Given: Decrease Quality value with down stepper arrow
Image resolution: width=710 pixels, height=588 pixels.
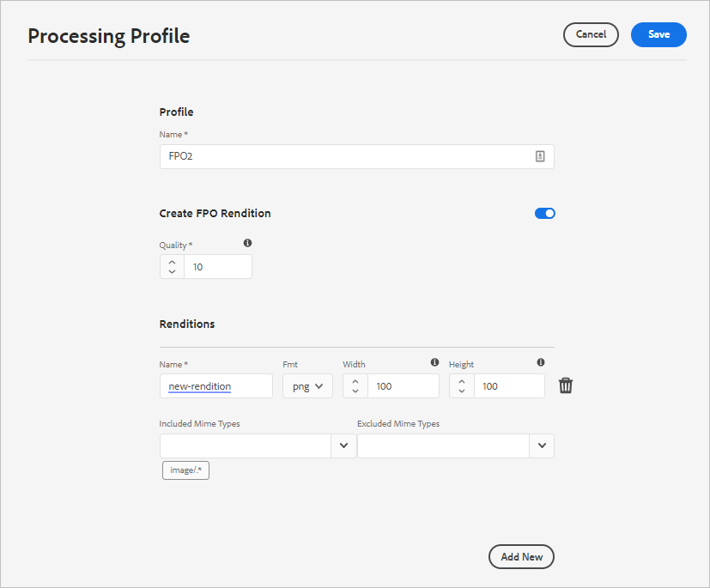Looking at the screenshot, I should pos(173,272).
